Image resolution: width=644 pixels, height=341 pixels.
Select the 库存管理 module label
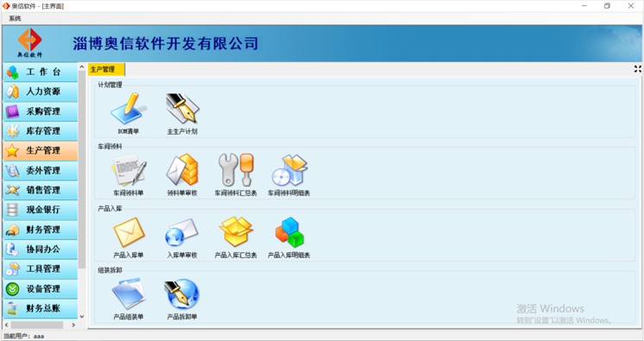pyautogui.click(x=43, y=131)
